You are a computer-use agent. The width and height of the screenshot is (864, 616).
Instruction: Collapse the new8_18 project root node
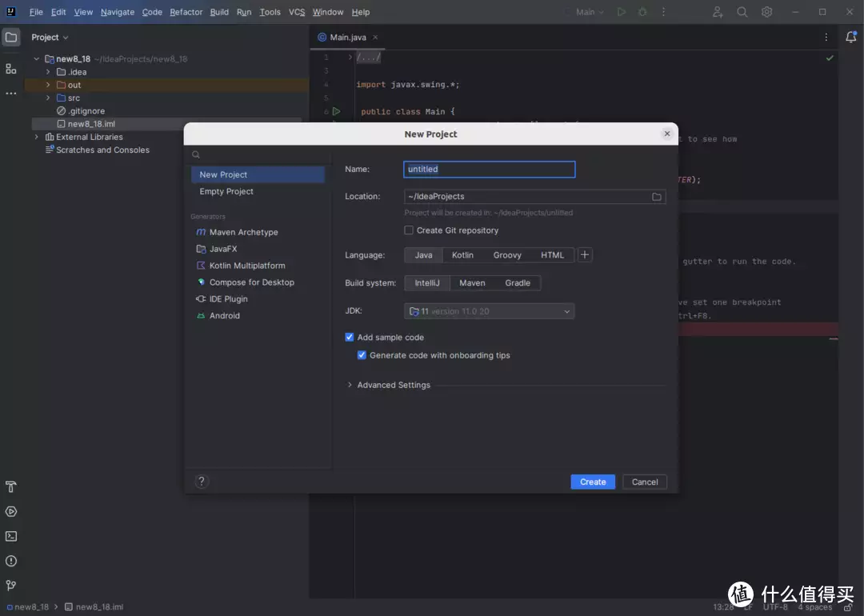point(36,59)
